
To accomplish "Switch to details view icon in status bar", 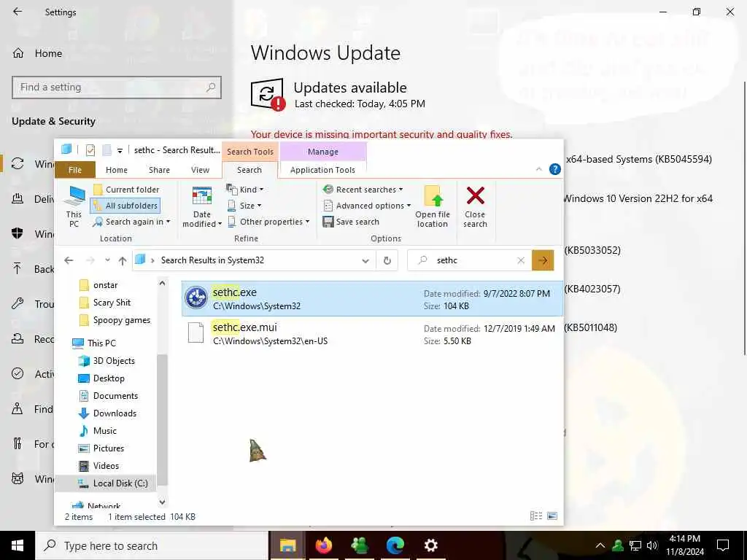I will [x=536, y=516].
